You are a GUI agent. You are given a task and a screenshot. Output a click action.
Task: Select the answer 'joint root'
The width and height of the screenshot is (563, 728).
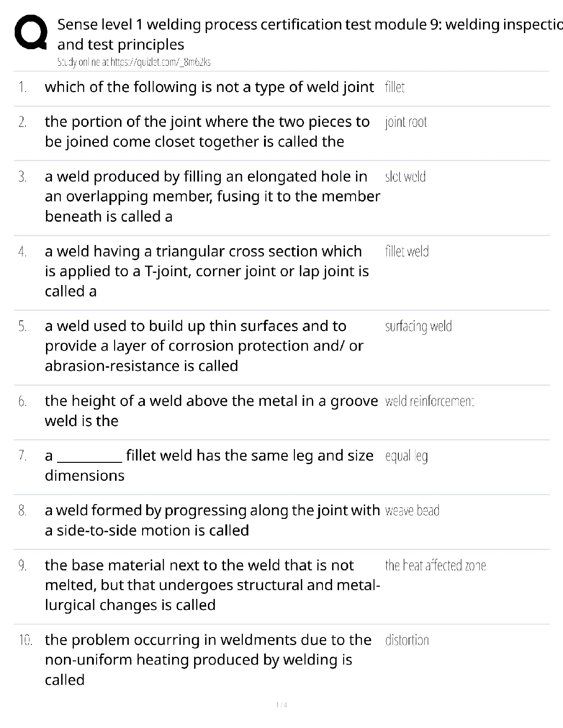tap(406, 122)
